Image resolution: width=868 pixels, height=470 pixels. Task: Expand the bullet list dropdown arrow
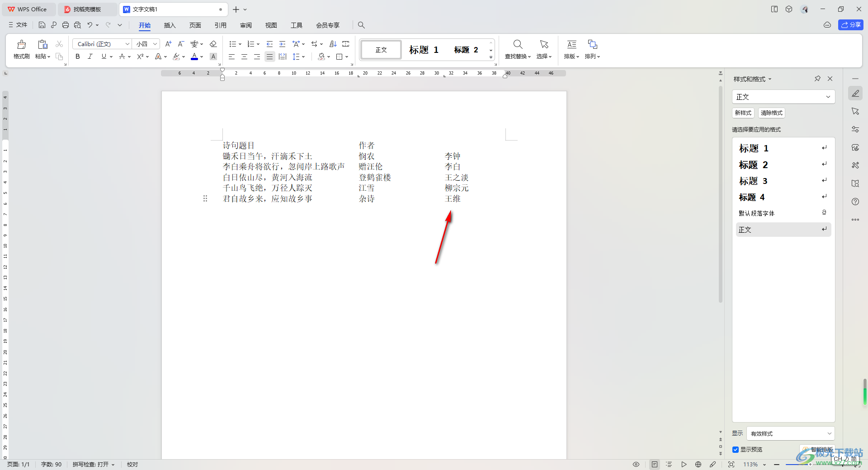(240, 44)
